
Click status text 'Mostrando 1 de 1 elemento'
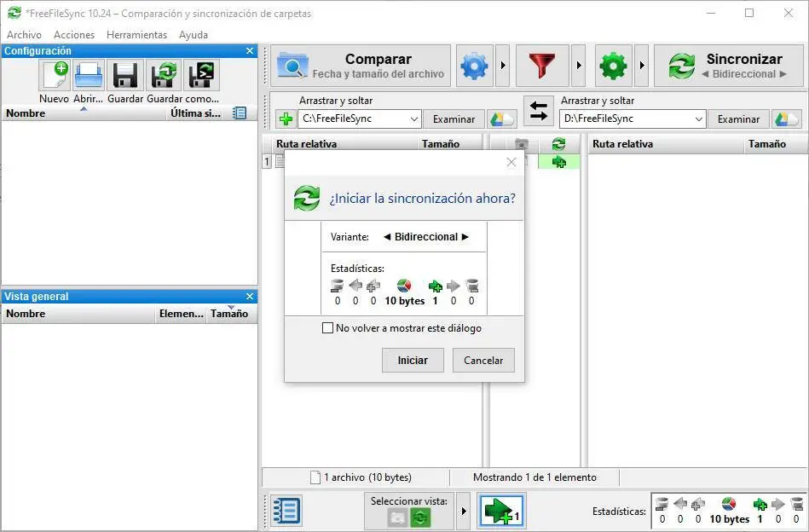(535, 477)
